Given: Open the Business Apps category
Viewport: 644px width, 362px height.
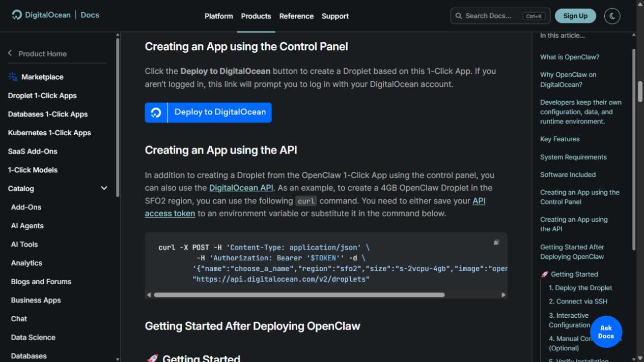Looking at the screenshot, I should coord(36,300).
